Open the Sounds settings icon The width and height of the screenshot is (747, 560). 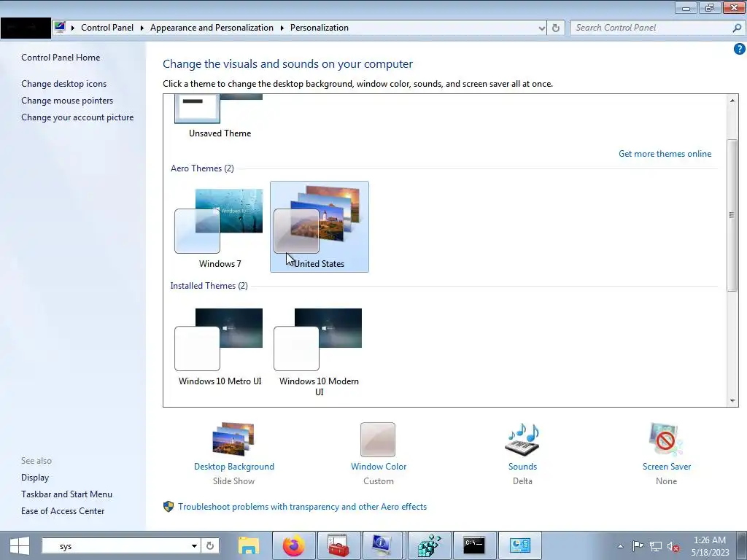pyautogui.click(x=522, y=440)
